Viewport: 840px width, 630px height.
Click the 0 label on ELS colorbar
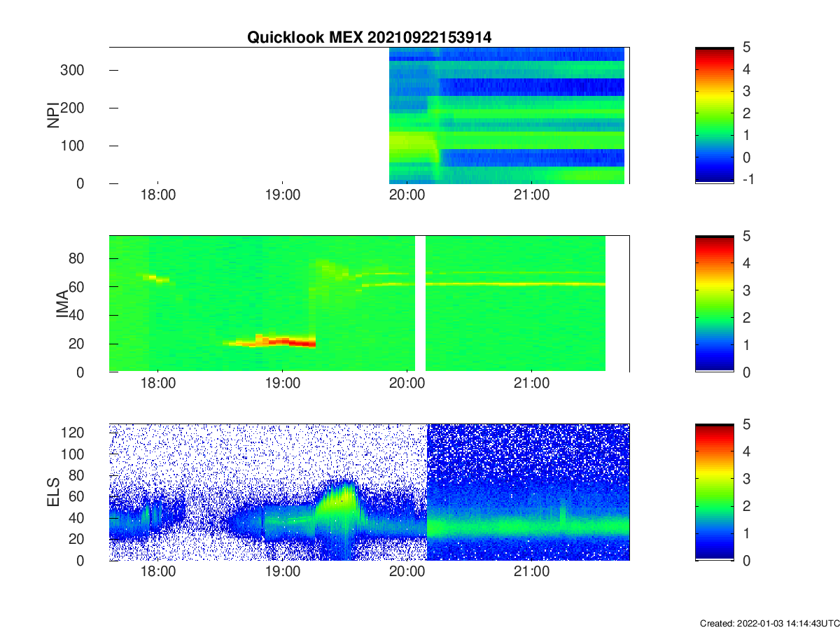(x=746, y=560)
